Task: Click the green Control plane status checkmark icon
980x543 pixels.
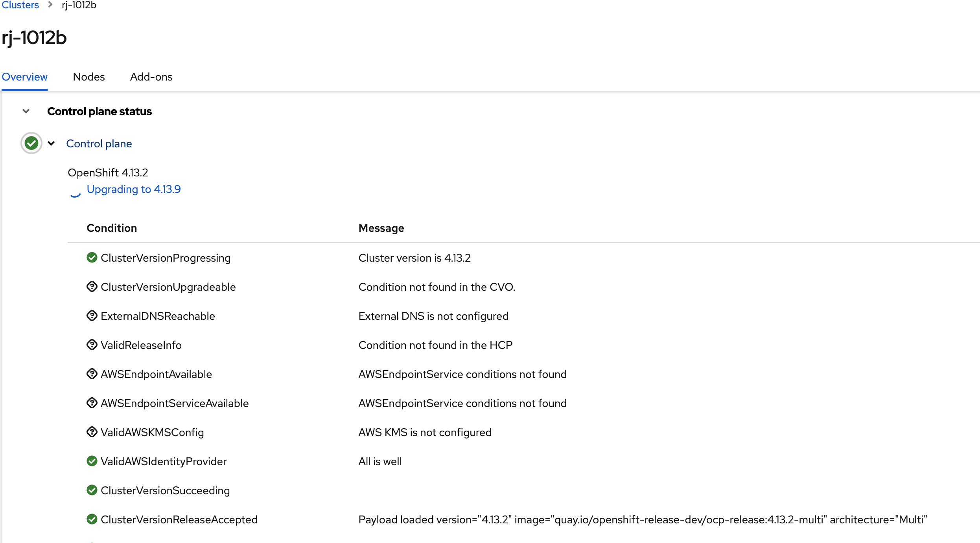Action: click(31, 143)
